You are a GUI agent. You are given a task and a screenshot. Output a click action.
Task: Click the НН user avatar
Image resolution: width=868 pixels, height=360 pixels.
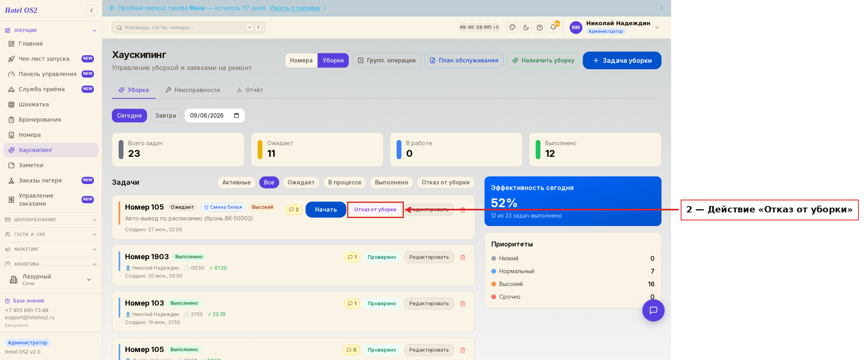576,27
